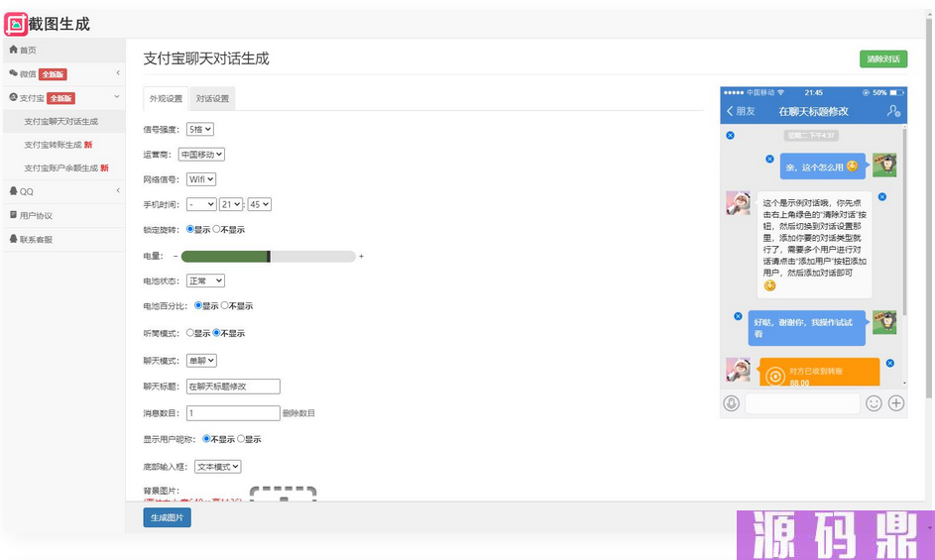This screenshot has width=935, height=560.
Task: Remove the '亲，这个怎么用' message with its X
Action: 769,160
